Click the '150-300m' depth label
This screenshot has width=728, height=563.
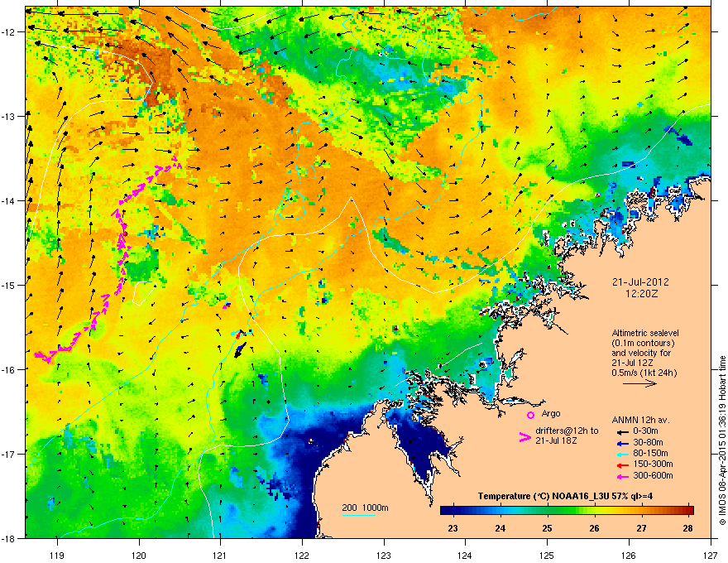click(653, 464)
